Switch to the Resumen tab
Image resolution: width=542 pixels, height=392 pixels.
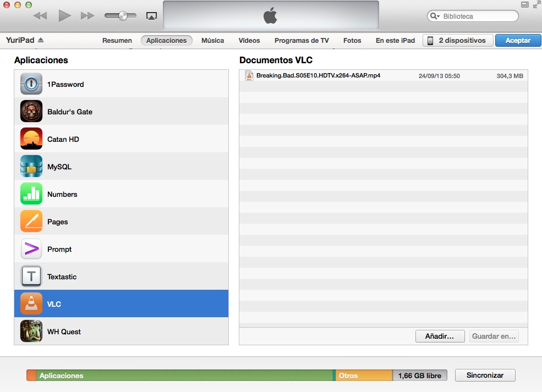pyautogui.click(x=117, y=40)
